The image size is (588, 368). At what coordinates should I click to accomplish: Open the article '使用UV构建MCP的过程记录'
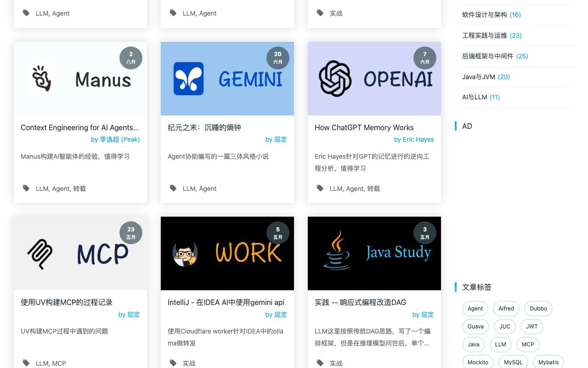coord(67,302)
